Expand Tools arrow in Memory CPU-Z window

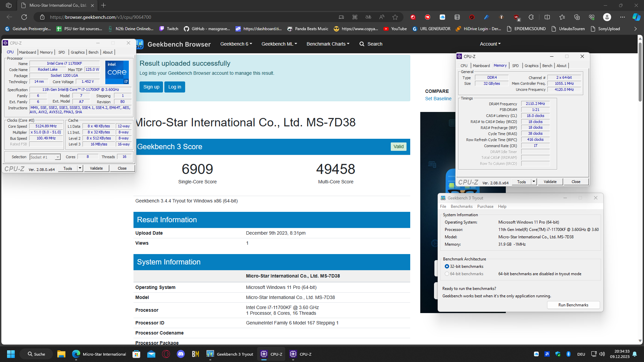click(x=534, y=182)
